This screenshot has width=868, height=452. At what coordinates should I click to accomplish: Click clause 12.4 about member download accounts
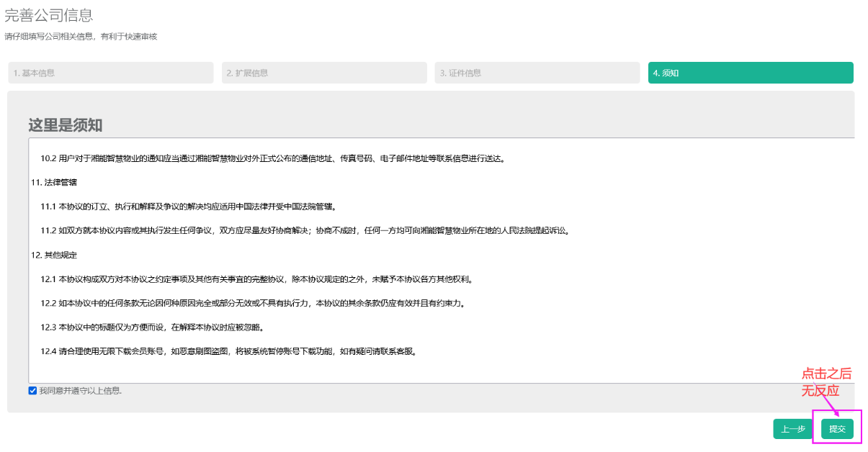coord(228,351)
